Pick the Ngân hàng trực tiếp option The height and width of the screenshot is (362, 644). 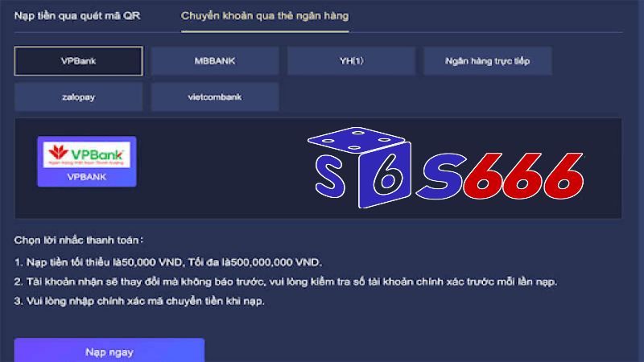pos(488,61)
